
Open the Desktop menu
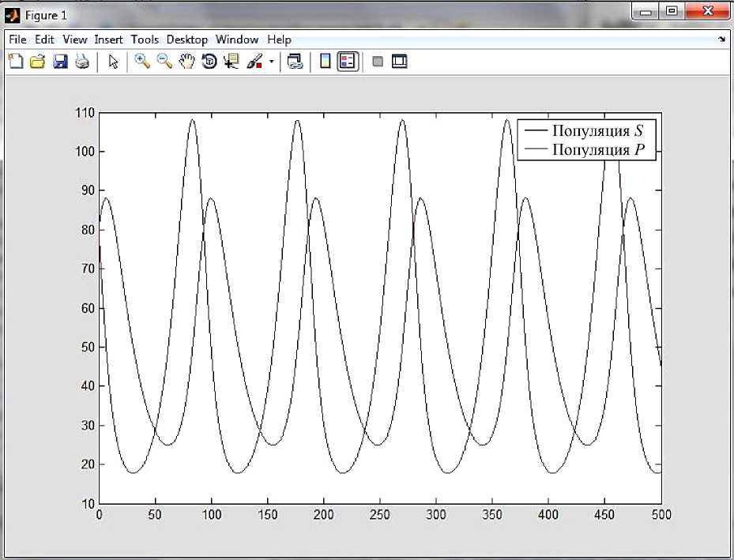point(186,39)
